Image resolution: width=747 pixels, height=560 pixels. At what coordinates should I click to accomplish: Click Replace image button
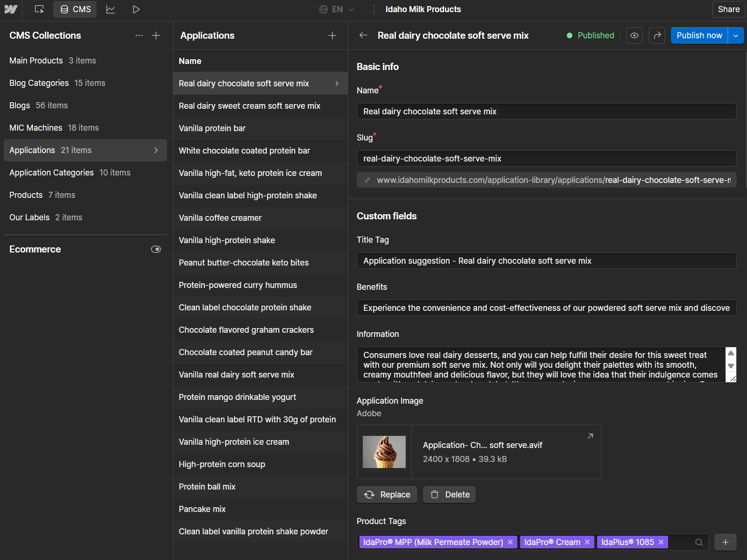pyautogui.click(x=387, y=495)
